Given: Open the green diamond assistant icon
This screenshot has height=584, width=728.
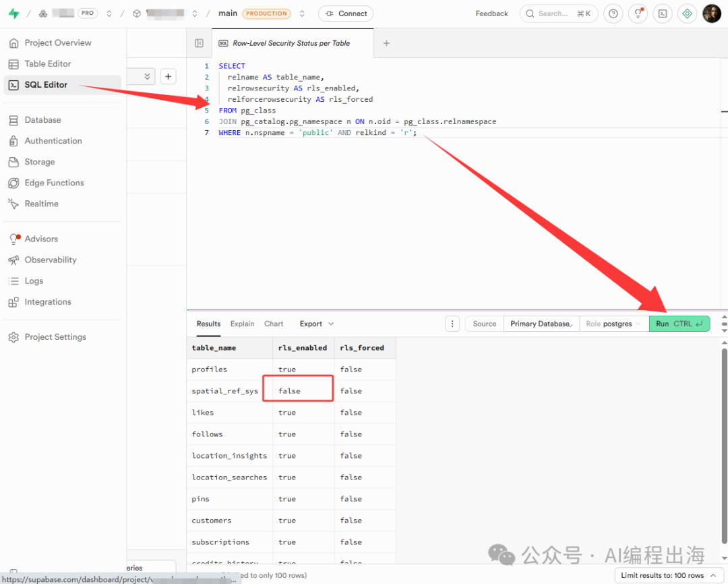Looking at the screenshot, I should click(687, 13).
